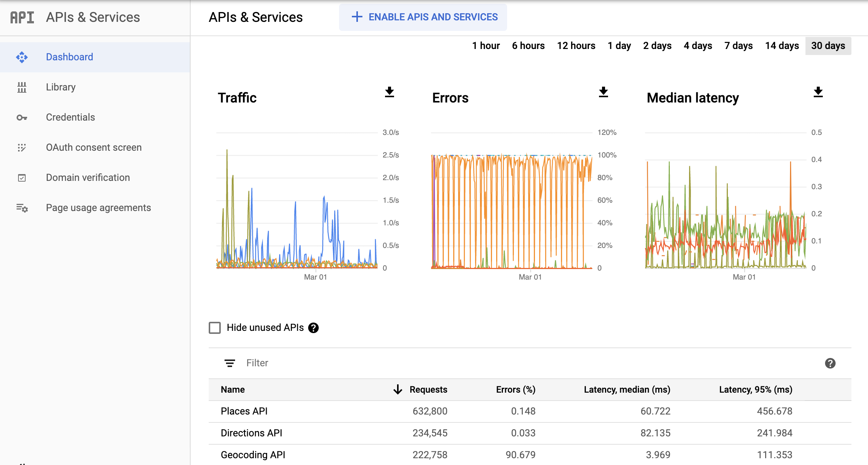Screen dimensions: 868x465
Task: Select the 30 days time range
Action: coord(828,45)
